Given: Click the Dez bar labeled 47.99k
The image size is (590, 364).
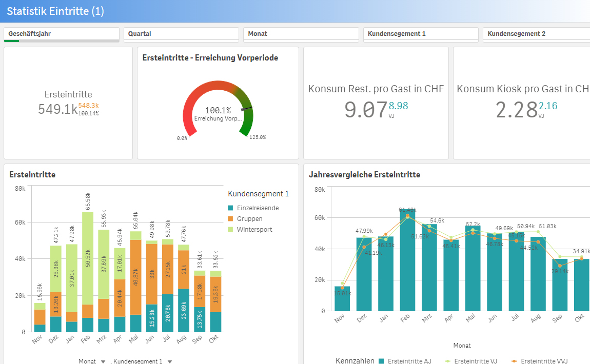Looking at the screenshot, I should point(364,274).
